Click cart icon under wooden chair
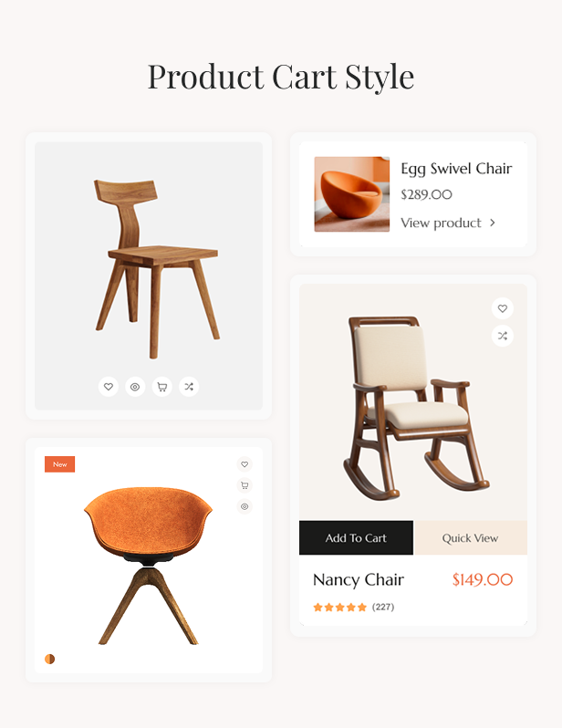Screen dimensions: 562x728 pyautogui.click(x=162, y=386)
